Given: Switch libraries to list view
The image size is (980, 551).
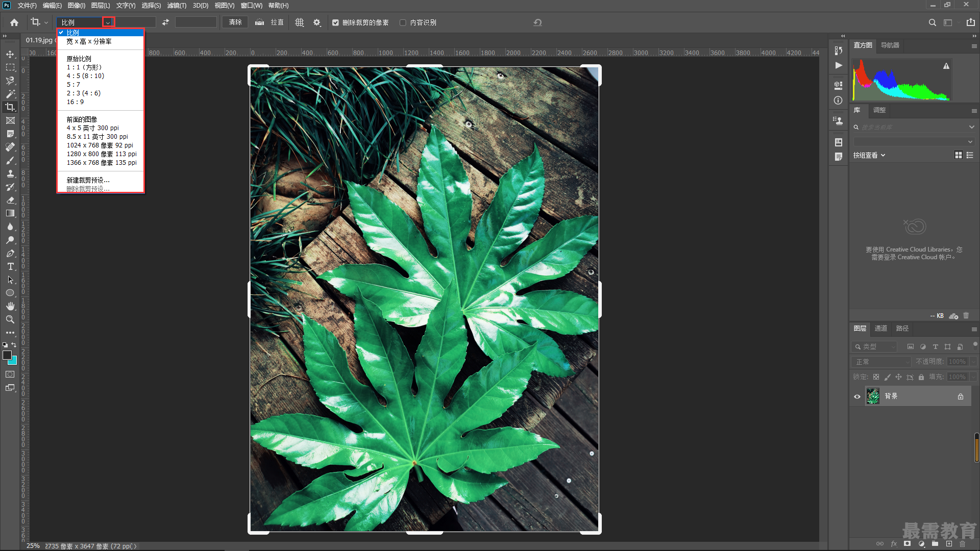Looking at the screenshot, I should pos(970,155).
